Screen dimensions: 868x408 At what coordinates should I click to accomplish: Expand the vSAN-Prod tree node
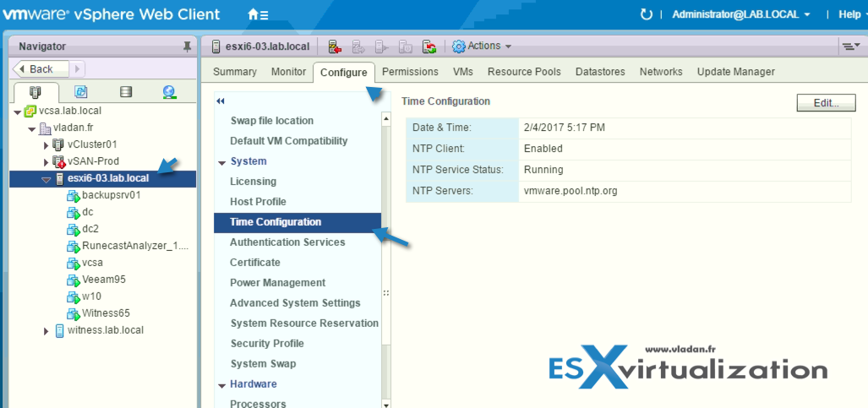point(46,161)
